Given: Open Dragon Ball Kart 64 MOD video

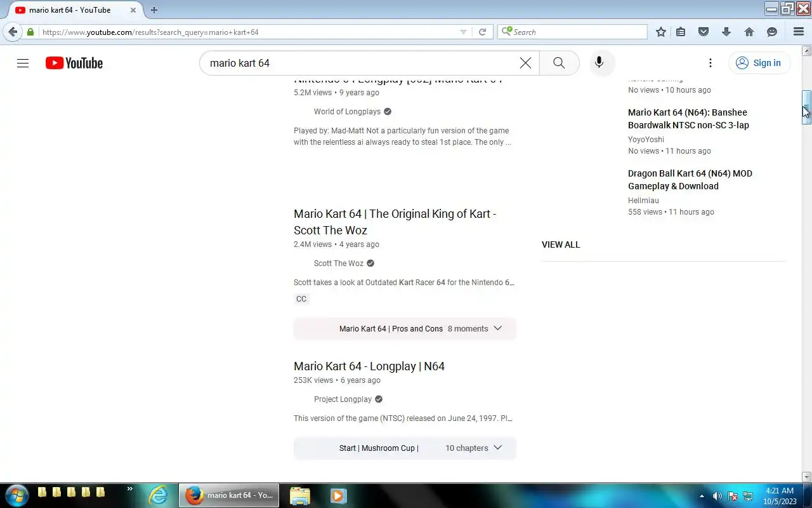Looking at the screenshot, I should click(x=690, y=180).
